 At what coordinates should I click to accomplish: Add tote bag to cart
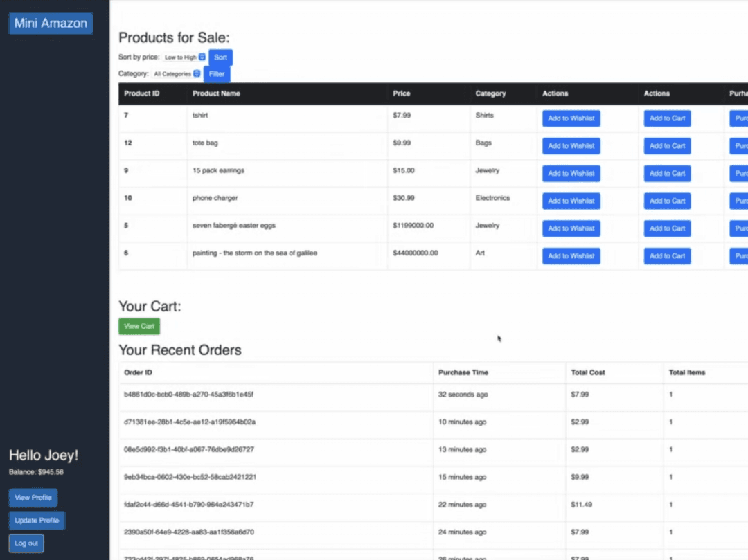(x=667, y=146)
